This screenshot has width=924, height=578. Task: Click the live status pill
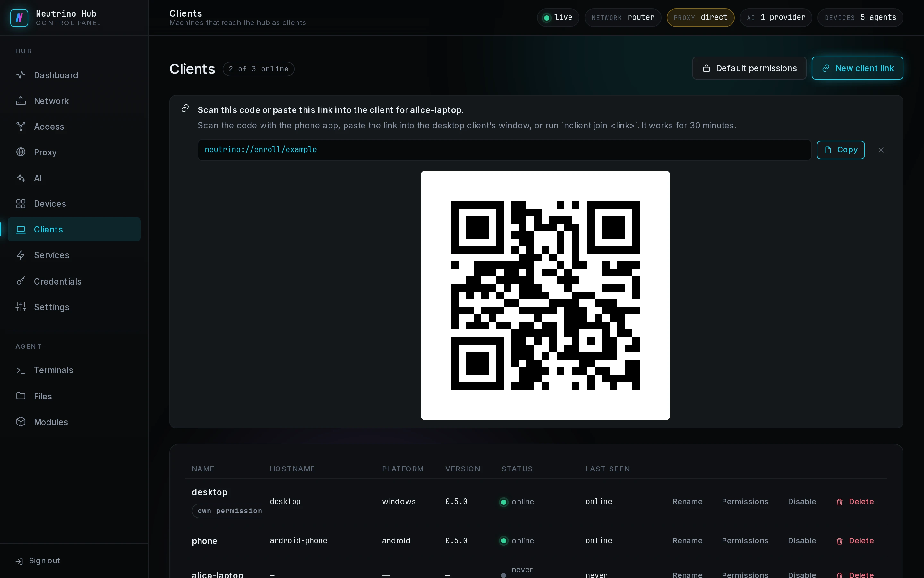click(x=558, y=18)
